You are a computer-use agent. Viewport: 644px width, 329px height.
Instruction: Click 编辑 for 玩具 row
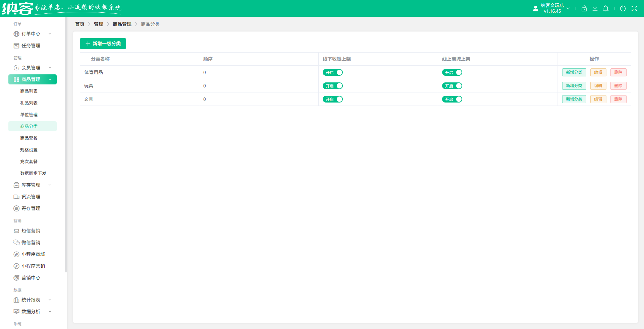pos(598,86)
